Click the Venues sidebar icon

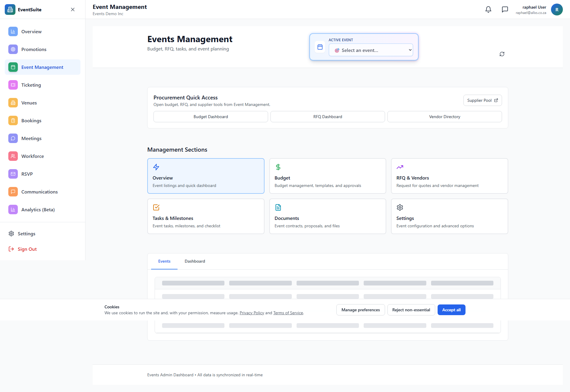point(13,103)
